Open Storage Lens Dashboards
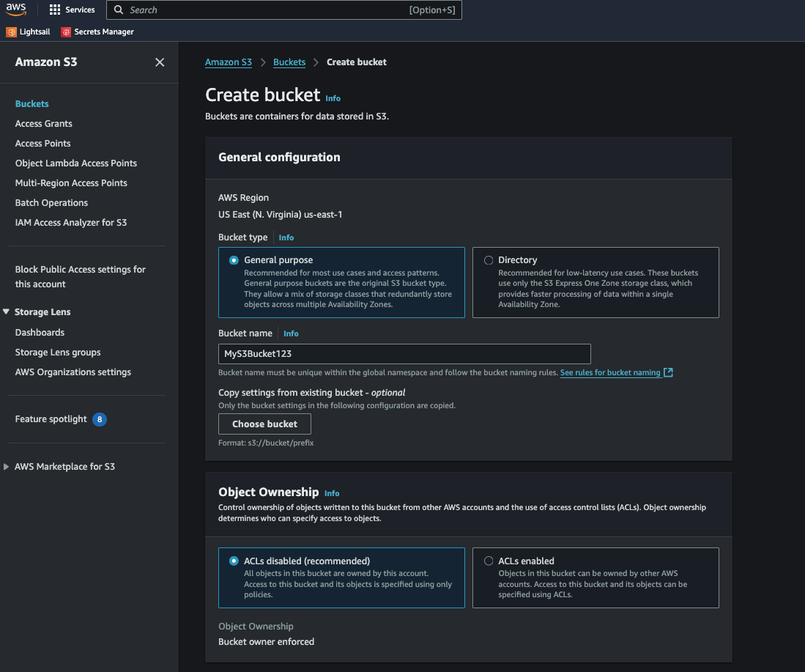The width and height of the screenshot is (805, 672). point(40,333)
